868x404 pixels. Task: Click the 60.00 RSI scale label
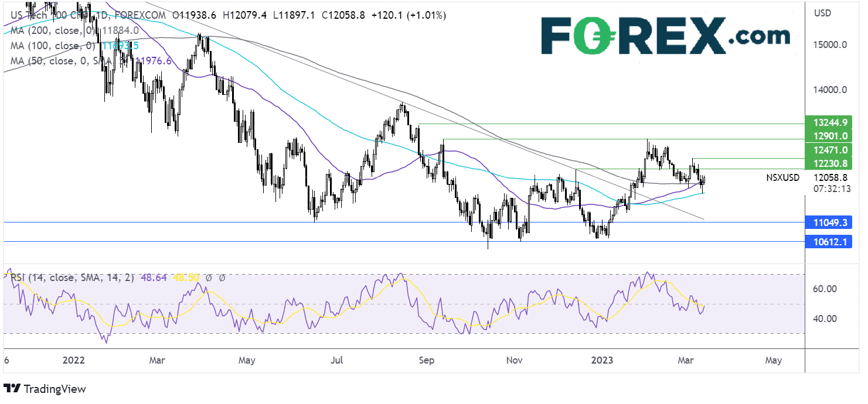coord(826,289)
